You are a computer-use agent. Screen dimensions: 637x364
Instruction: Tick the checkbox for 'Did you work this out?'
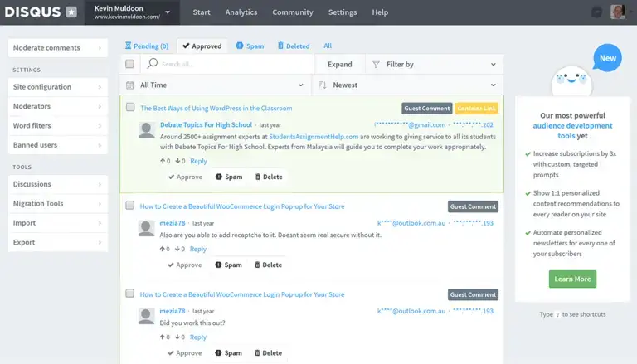click(129, 294)
